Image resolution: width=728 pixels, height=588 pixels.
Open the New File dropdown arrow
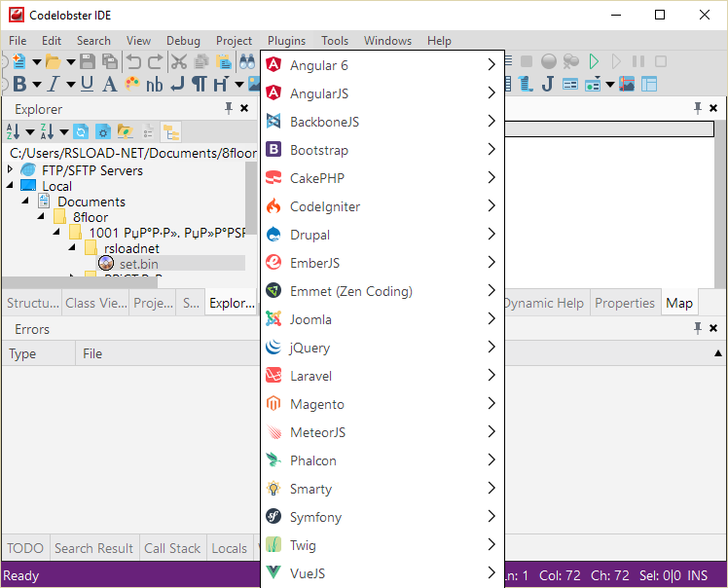(37, 61)
